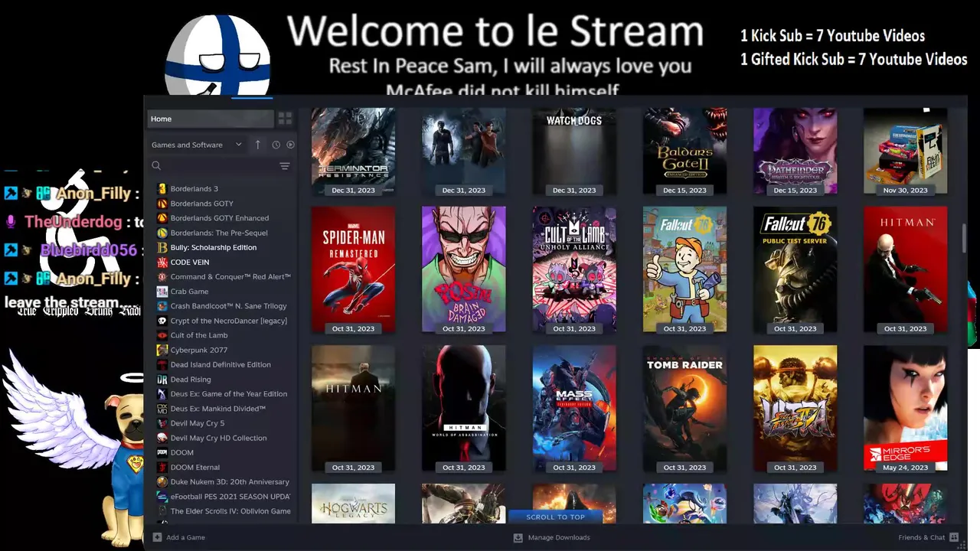Click the sort ascending arrow icon

[258, 145]
